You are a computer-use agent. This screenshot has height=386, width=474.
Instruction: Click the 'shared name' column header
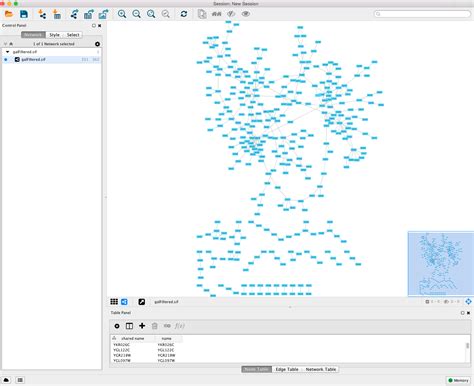[x=133, y=338]
